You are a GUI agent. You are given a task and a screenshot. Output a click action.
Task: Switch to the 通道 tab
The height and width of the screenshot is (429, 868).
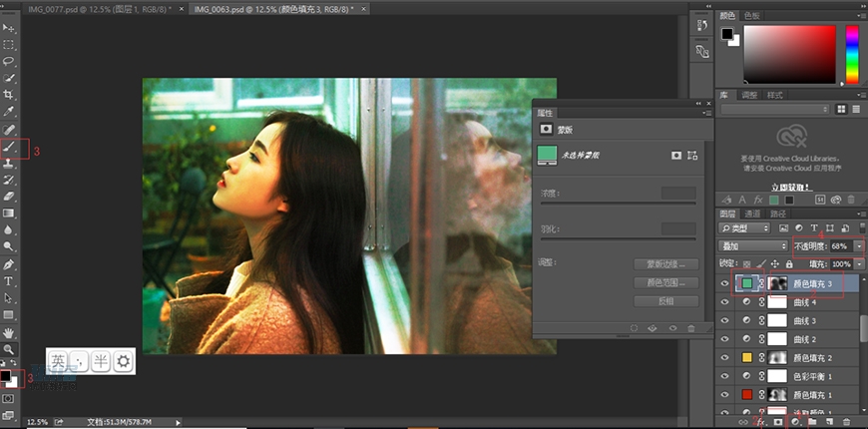[752, 214]
